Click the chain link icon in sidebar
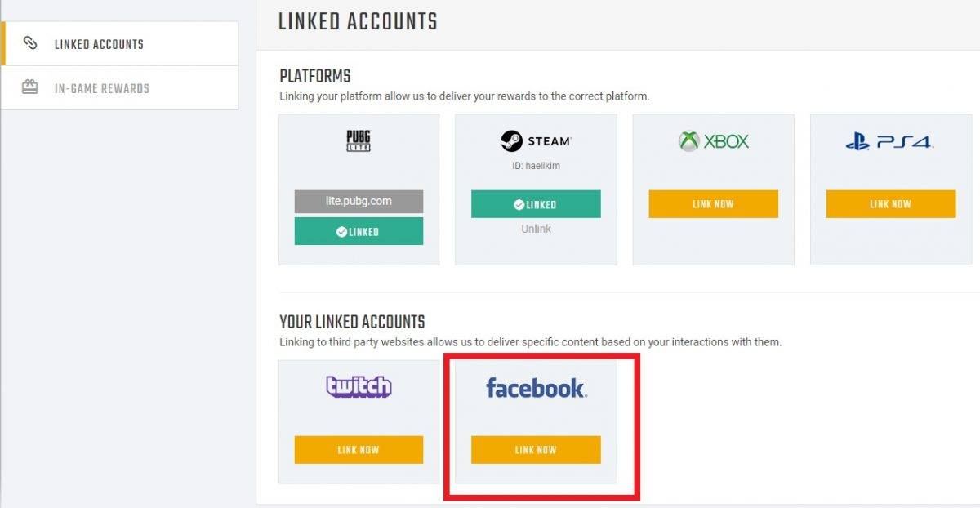 click(30, 43)
